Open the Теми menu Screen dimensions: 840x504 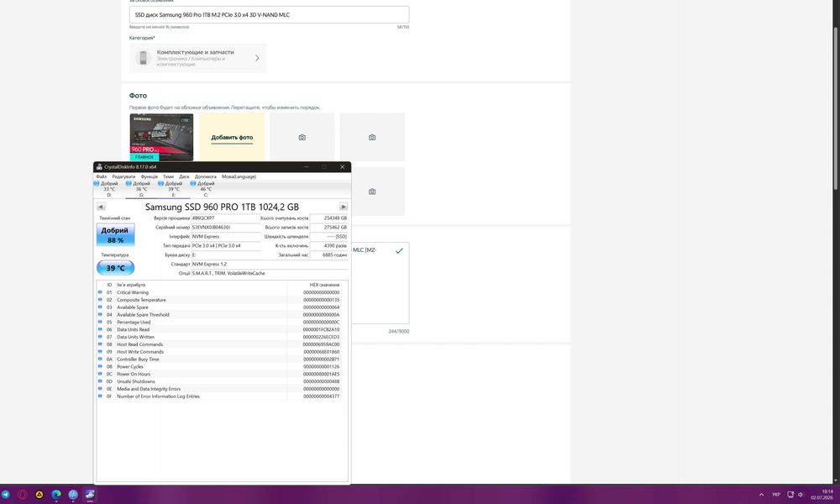coord(168,176)
